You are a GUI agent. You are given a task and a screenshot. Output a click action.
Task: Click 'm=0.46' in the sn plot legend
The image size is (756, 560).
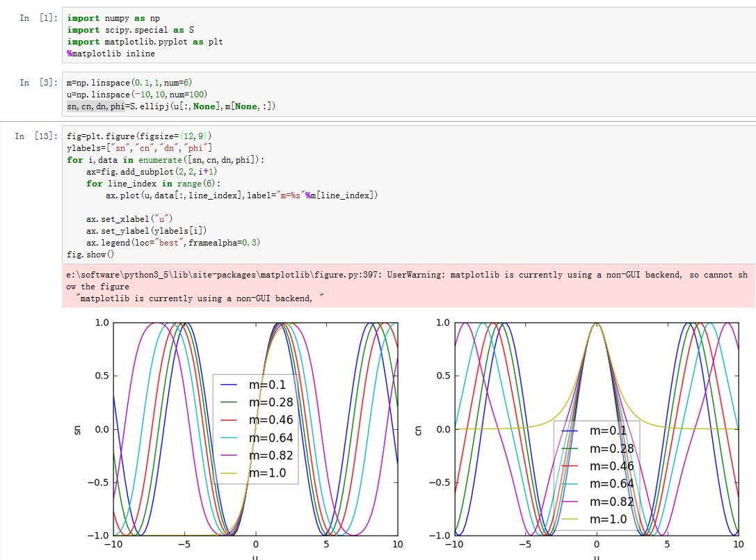tap(271, 420)
